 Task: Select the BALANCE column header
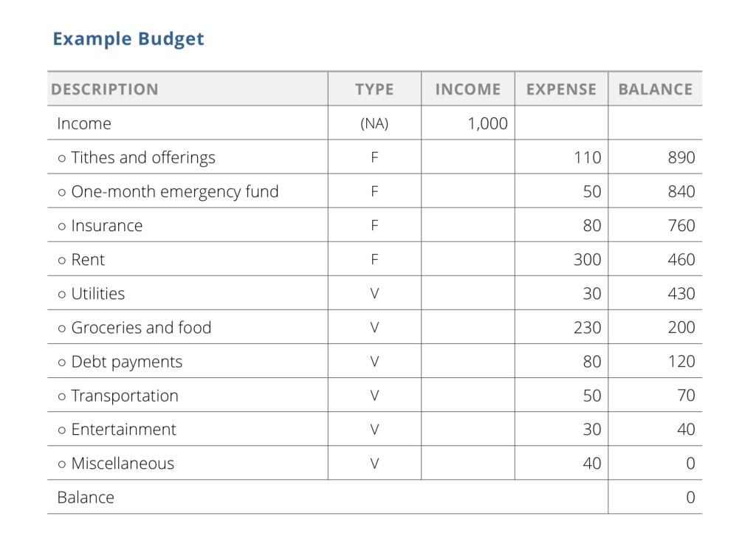point(655,89)
